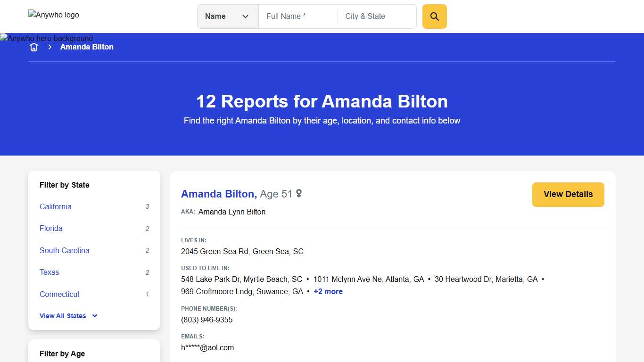This screenshot has width=644, height=362.
Task: Click the search magnifier icon
Action: click(x=434, y=16)
